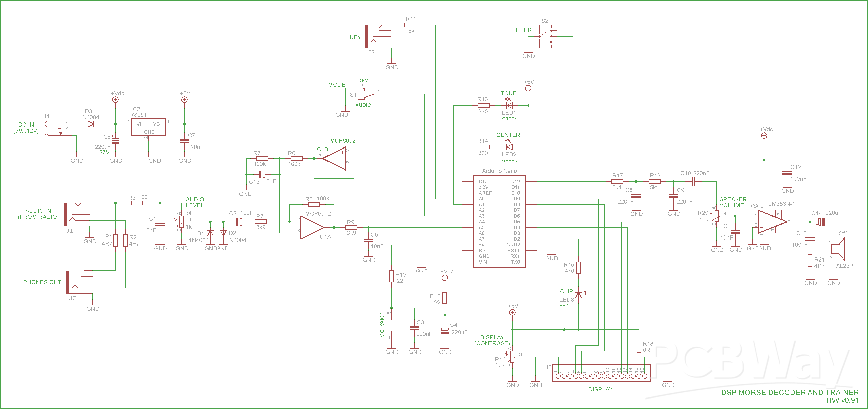Click the 'Arduino Nano' label
The image size is (868, 409).
click(x=499, y=171)
